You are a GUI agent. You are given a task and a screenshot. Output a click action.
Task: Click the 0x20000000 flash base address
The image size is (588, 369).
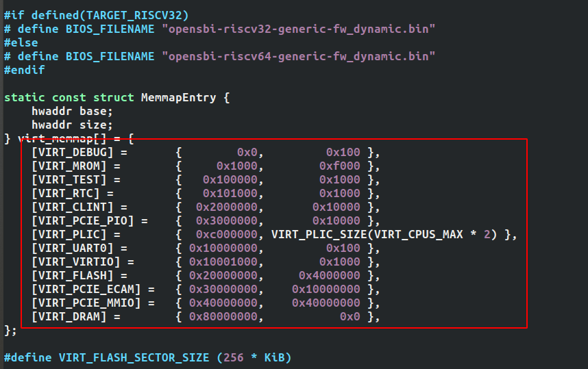pos(223,275)
